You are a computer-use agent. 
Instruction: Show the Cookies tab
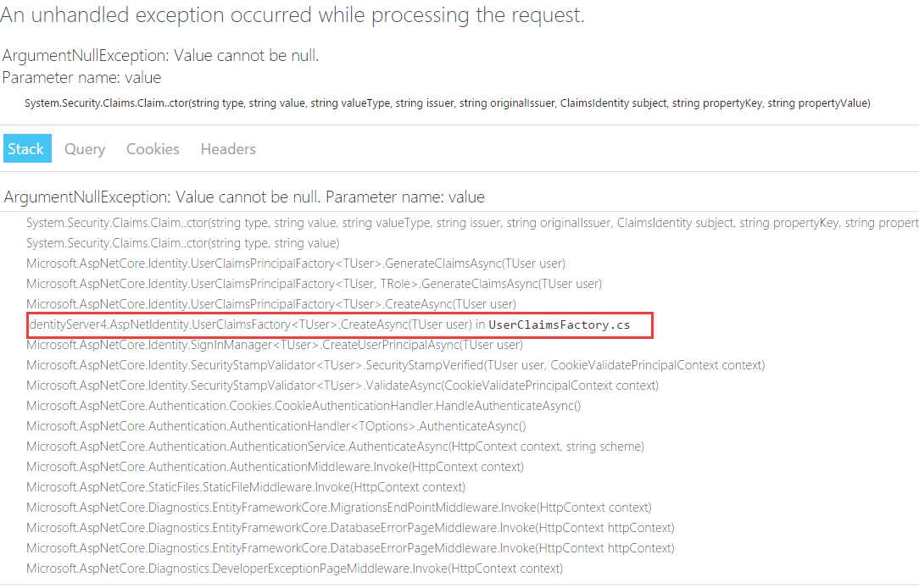[x=153, y=149]
